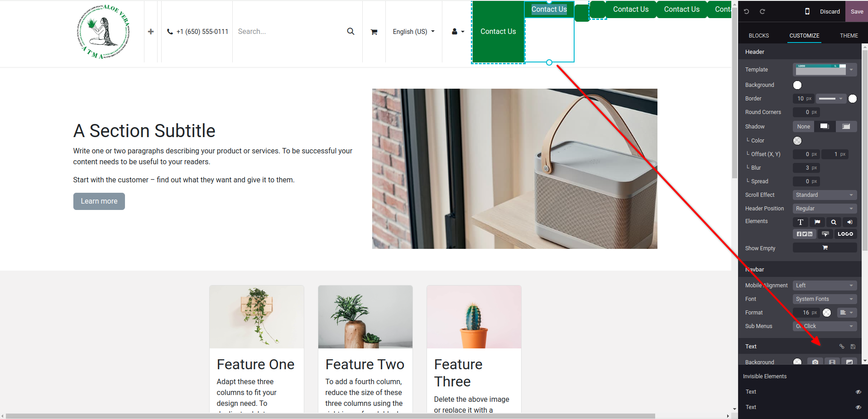Image resolution: width=868 pixels, height=419 pixels.
Task: Click the save-block floppy disk icon
Action: [x=853, y=347]
